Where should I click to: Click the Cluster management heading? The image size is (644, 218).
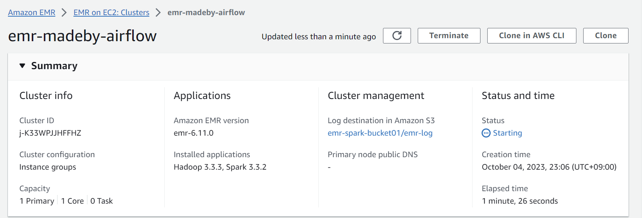[x=376, y=96]
